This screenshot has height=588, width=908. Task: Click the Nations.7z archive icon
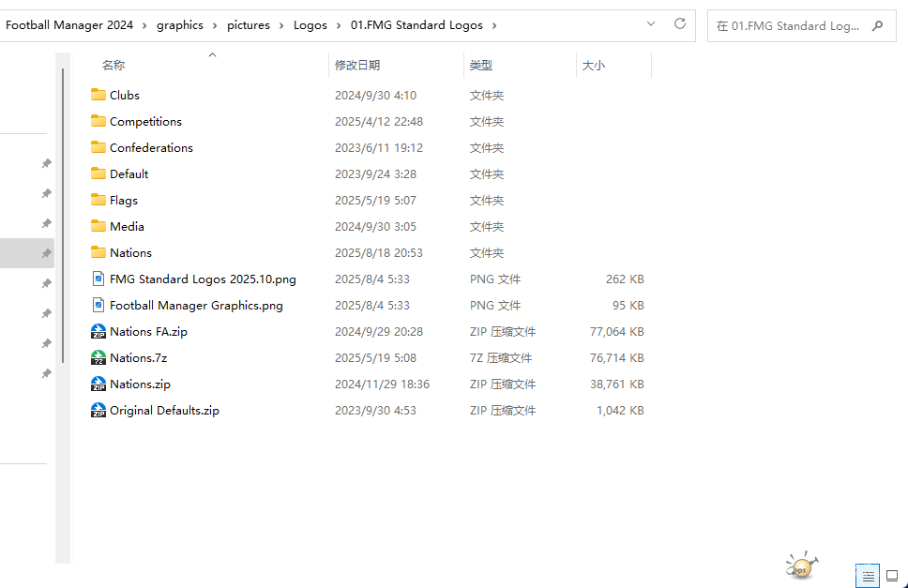pyautogui.click(x=98, y=357)
